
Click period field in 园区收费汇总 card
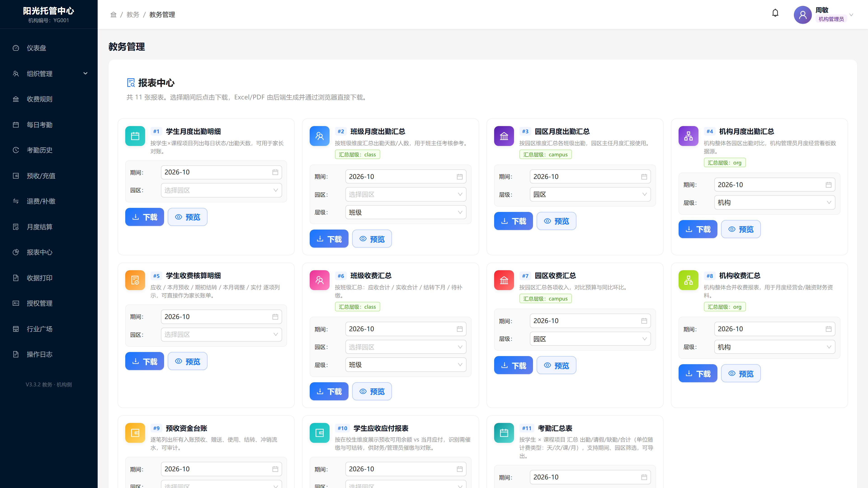[590, 321]
